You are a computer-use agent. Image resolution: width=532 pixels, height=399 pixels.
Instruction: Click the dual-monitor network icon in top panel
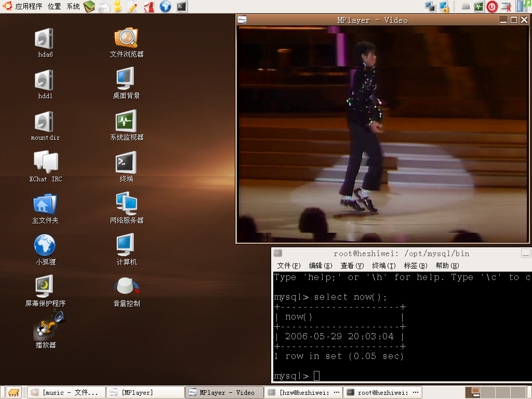pos(431,7)
